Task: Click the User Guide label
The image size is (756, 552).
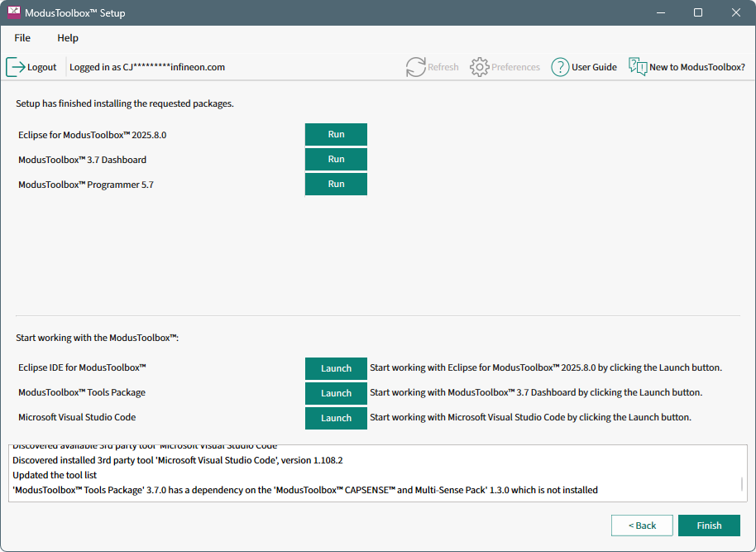Action: (x=594, y=67)
